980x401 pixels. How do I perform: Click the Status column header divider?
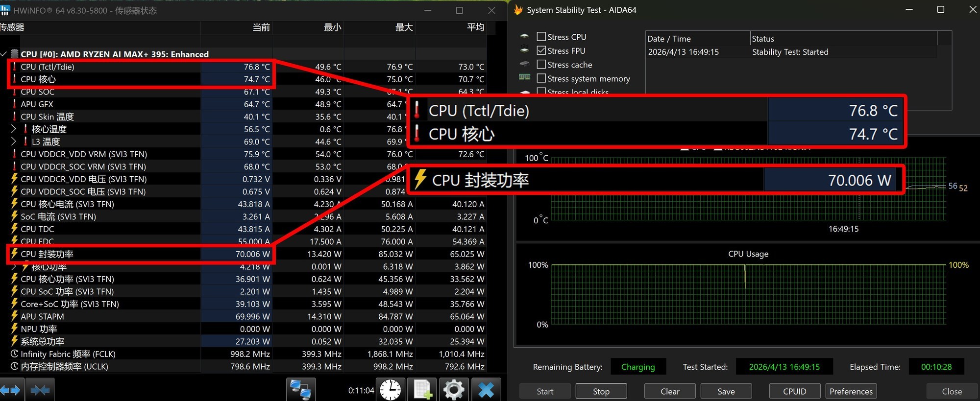(x=937, y=39)
